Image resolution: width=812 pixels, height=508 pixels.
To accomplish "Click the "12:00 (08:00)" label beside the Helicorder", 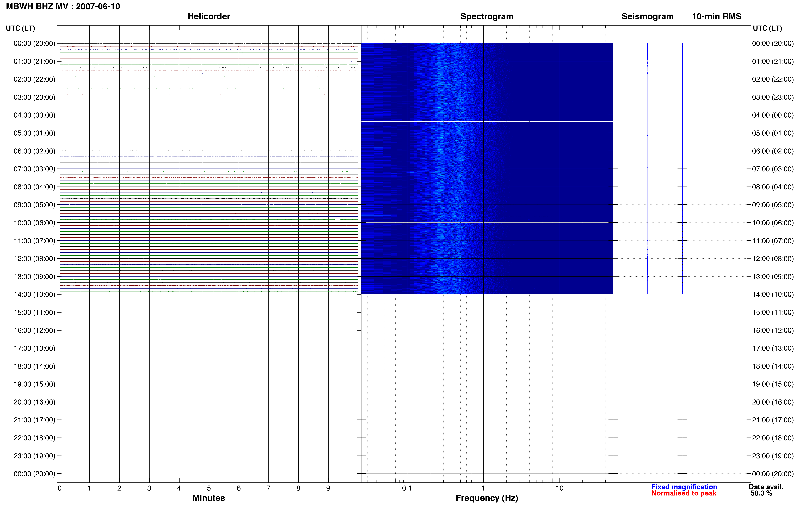I will tap(34, 259).
